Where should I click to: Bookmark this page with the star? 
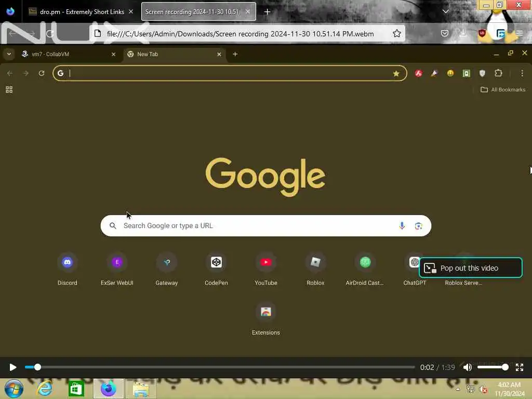pyautogui.click(x=396, y=33)
